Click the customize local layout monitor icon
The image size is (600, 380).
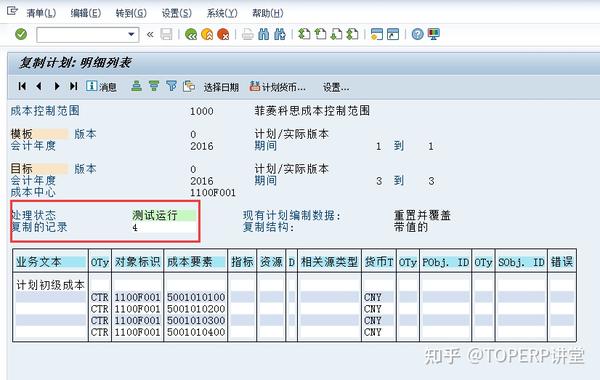434,34
